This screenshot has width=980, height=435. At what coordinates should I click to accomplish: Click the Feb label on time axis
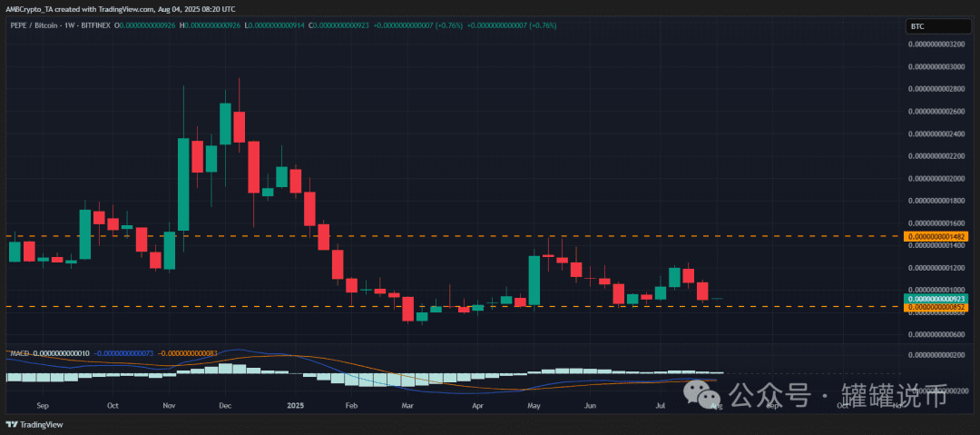pyautogui.click(x=350, y=405)
